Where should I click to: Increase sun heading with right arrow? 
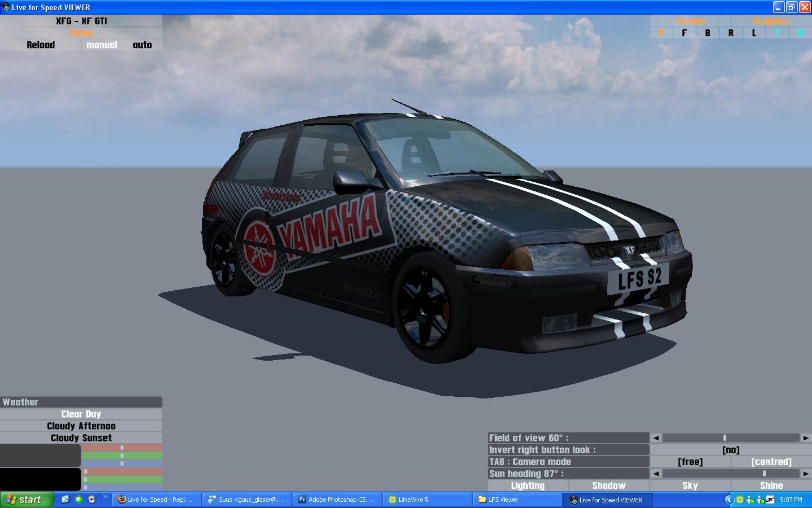(806, 474)
